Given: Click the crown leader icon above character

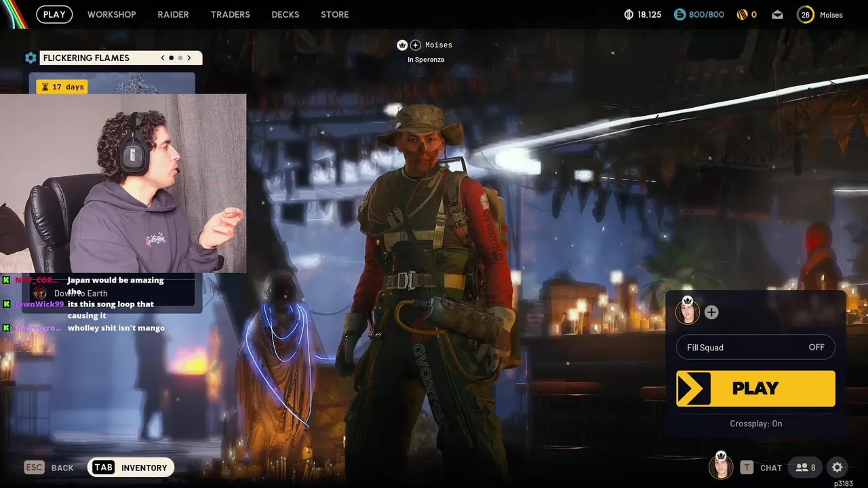Looking at the screenshot, I should point(402,45).
